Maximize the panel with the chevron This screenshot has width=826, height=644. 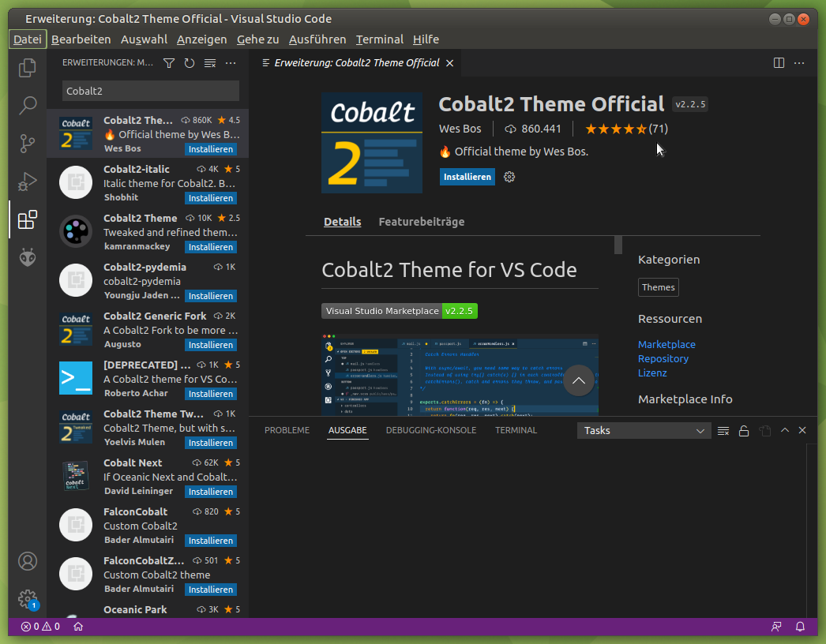click(785, 430)
